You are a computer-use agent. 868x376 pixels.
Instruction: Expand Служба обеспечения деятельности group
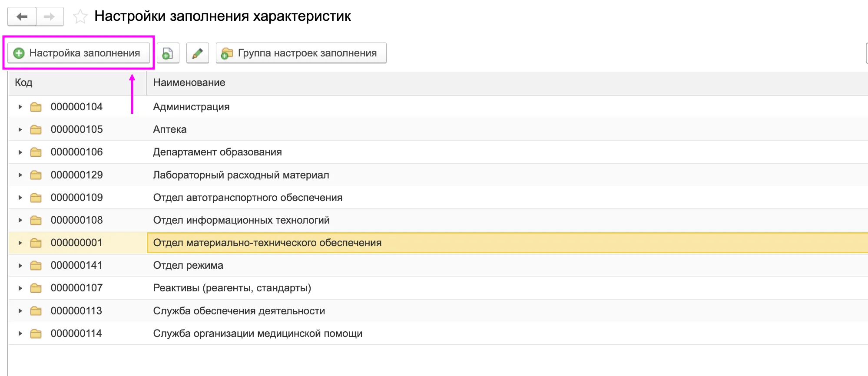click(x=20, y=311)
